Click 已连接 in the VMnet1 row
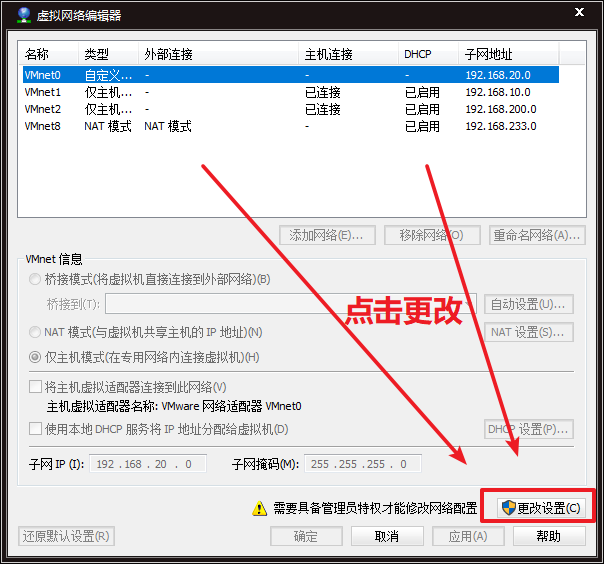Viewport: 604px width, 564px height. coord(323,92)
